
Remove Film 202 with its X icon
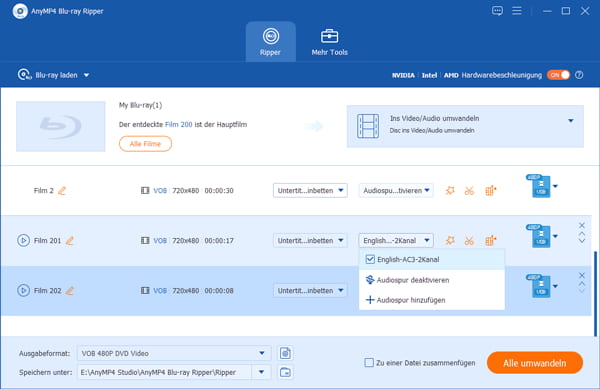582,275
